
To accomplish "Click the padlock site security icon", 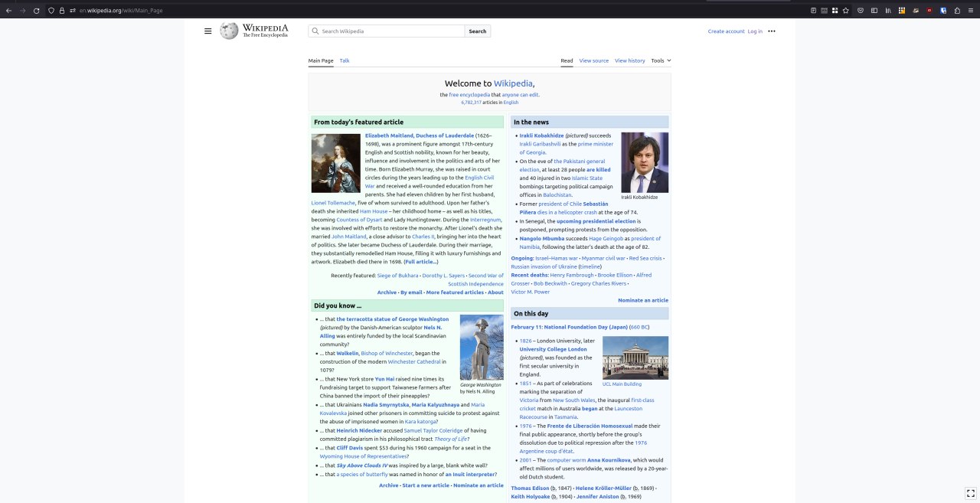I will tap(62, 11).
